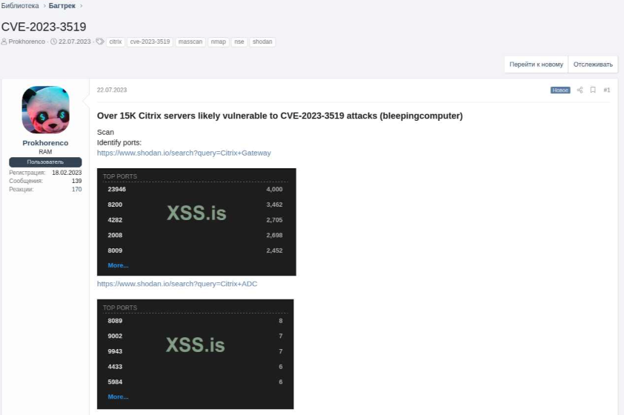
Task: Click the RAM user title text
Action: [x=45, y=152]
